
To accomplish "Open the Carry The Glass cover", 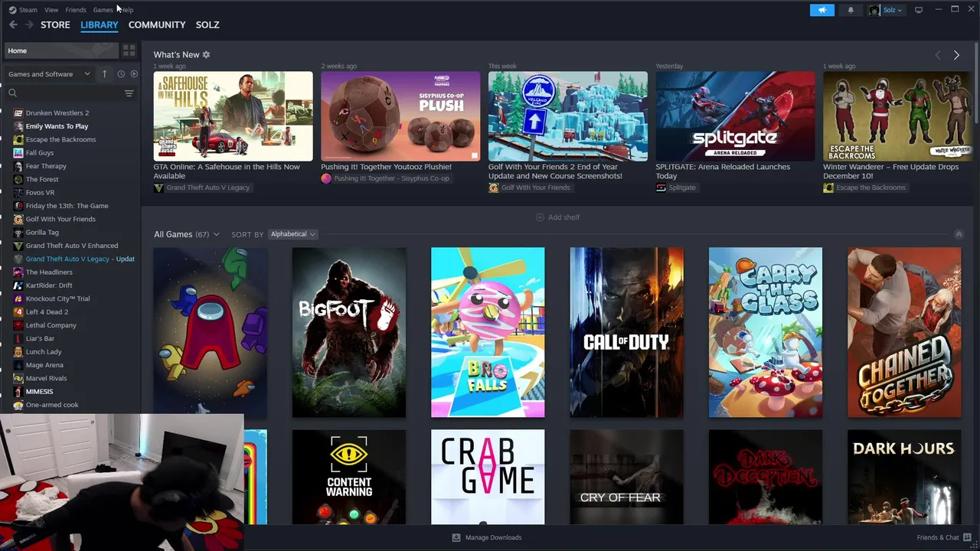I will click(766, 332).
